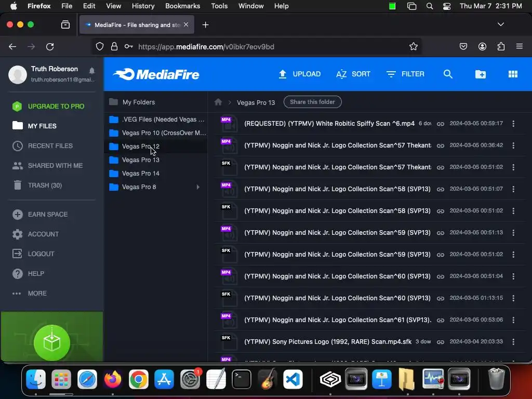
Task: Select Vegas Pro 14 folder
Action: point(156,174)
